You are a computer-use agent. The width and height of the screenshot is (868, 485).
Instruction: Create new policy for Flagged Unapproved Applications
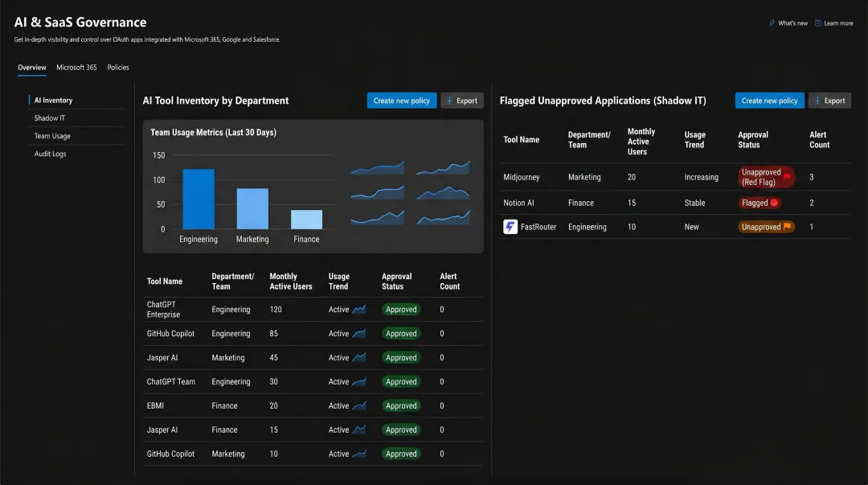[x=769, y=101]
